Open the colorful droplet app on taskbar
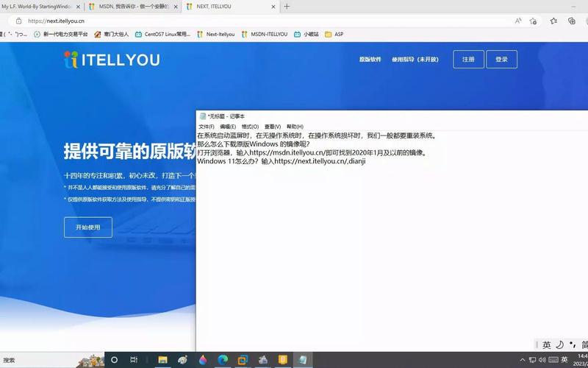Screen dimensions: 588x368 (203, 360)
